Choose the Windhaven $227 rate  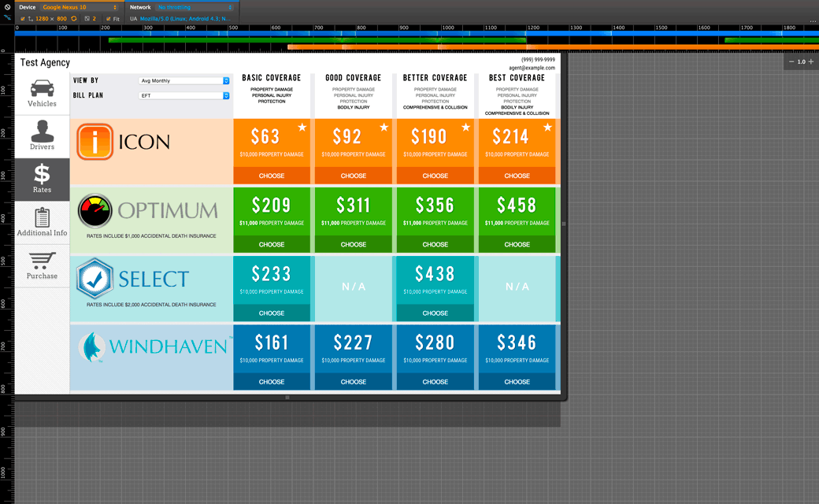[x=354, y=382]
